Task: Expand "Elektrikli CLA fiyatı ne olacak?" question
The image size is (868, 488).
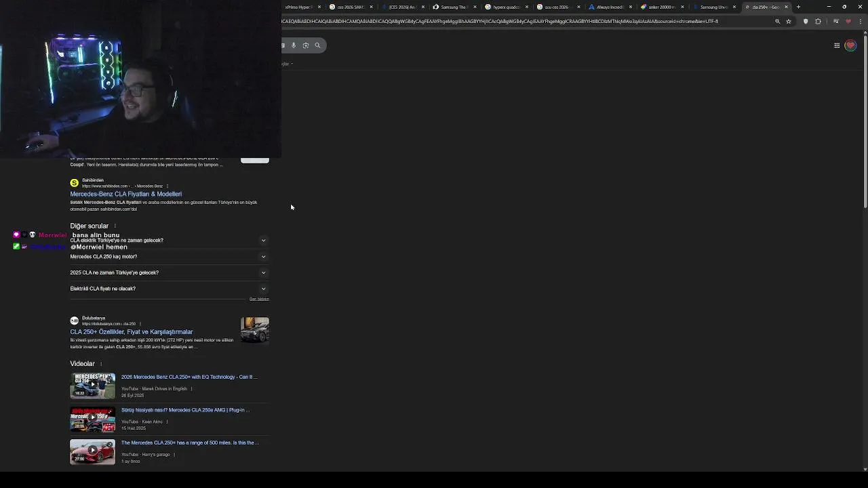Action: (168, 289)
